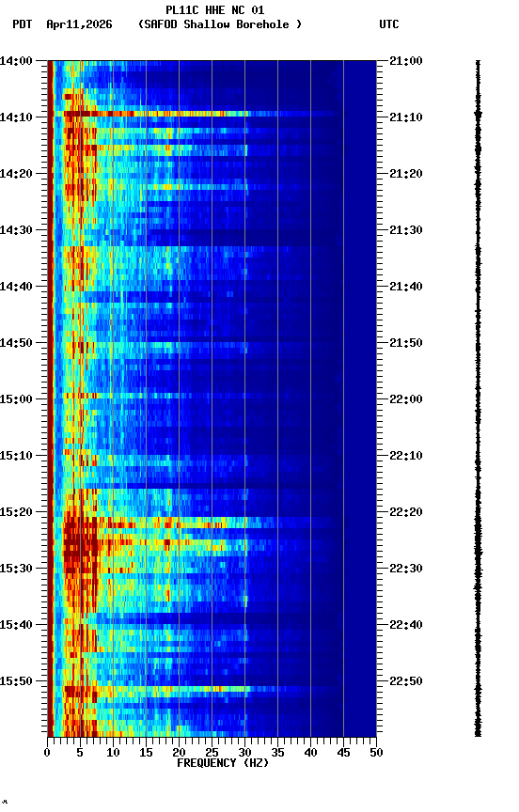Click the SAFOD Shallow Borehole subtitle
This screenshot has height=812, width=519.
(220, 24)
